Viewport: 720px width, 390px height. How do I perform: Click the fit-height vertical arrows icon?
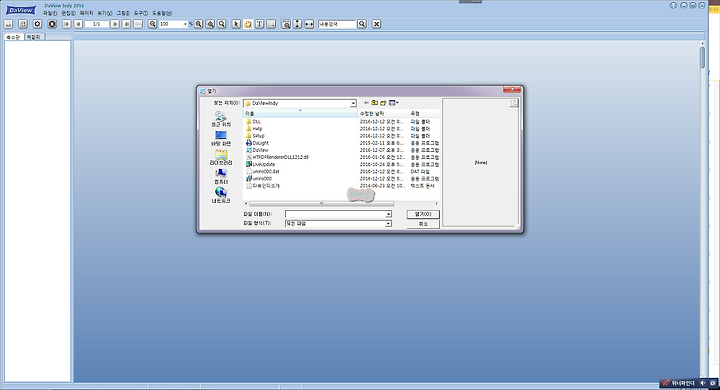click(x=297, y=24)
